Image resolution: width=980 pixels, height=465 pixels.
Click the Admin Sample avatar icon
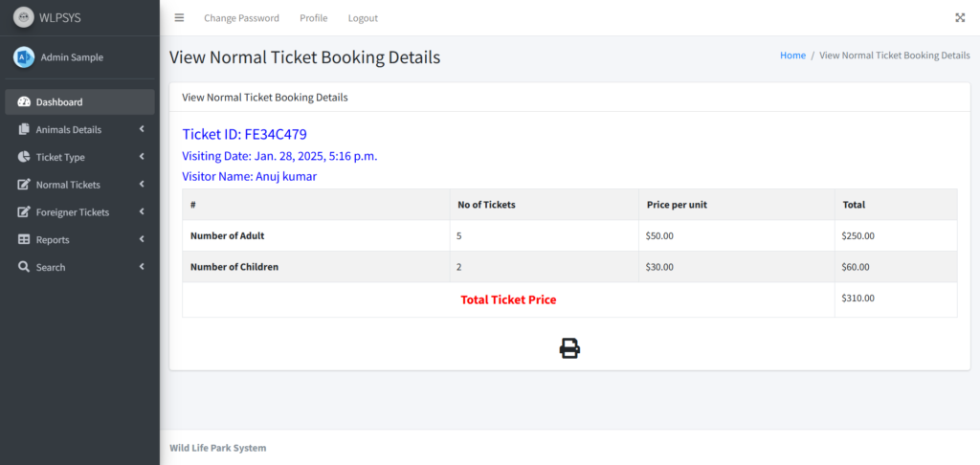click(x=24, y=56)
